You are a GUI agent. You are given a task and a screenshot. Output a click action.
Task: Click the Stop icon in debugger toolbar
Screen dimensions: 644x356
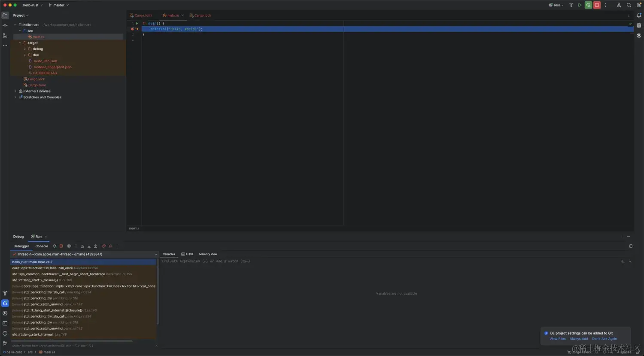[x=61, y=246]
